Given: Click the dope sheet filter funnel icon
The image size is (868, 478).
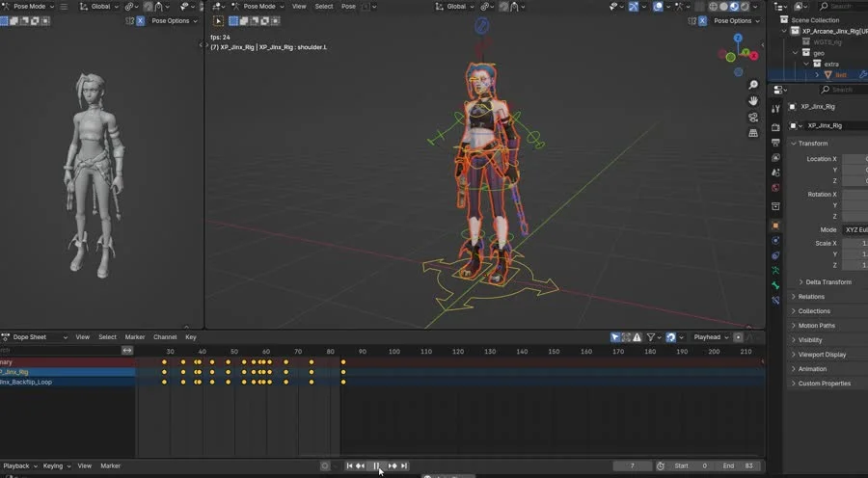Looking at the screenshot, I should pos(651,337).
